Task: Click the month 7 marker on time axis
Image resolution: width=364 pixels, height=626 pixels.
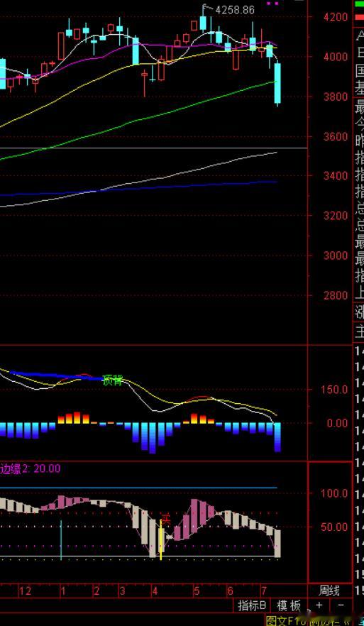Action: click(263, 591)
